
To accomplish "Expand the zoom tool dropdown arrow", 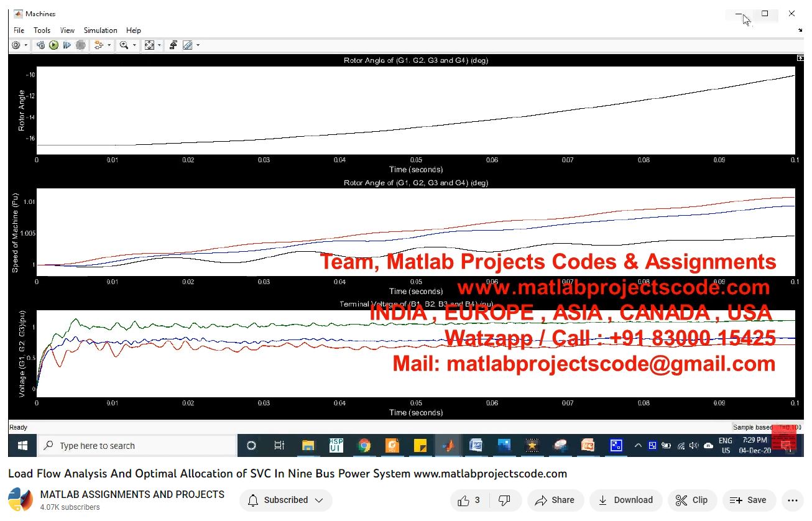I will [134, 45].
